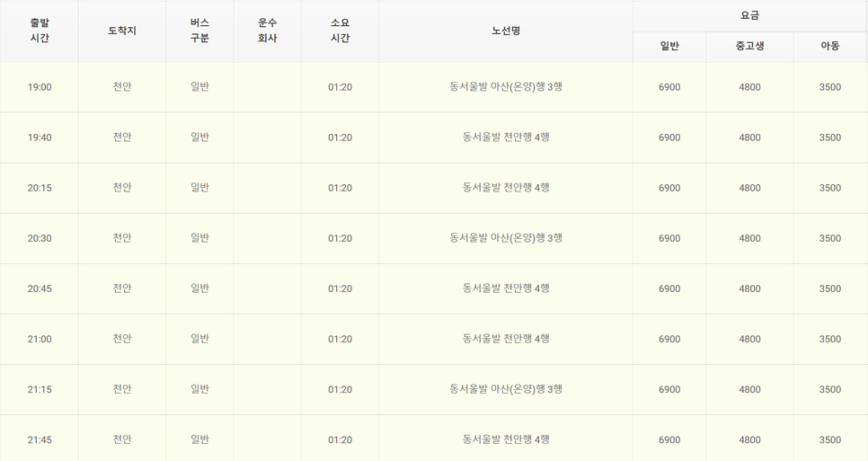Click the 노선명 column header
This screenshot has height=461, width=868.
click(x=506, y=31)
